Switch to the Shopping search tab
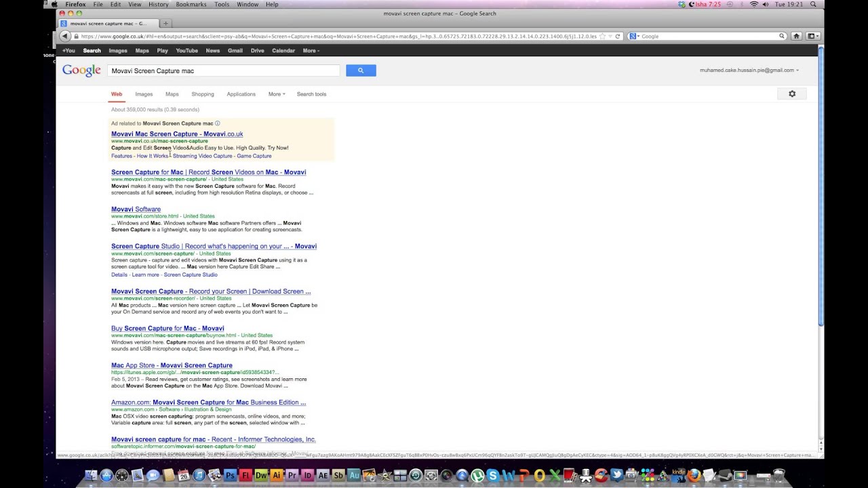 pyautogui.click(x=203, y=94)
